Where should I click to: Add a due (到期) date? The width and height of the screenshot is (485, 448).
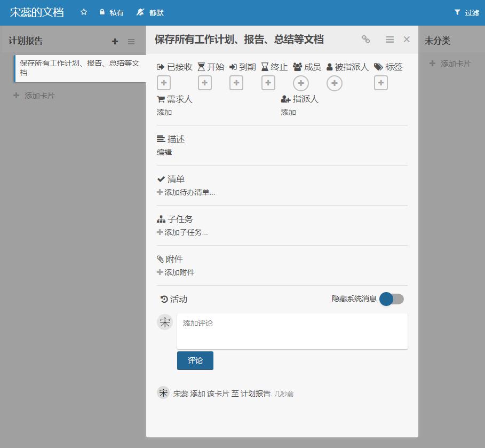(x=236, y=83)
